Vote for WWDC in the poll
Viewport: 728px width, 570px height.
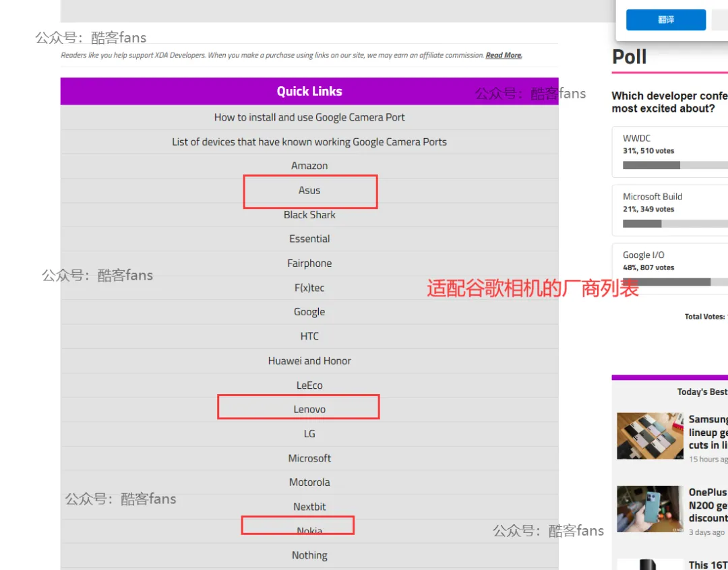(x=670, y=152)
